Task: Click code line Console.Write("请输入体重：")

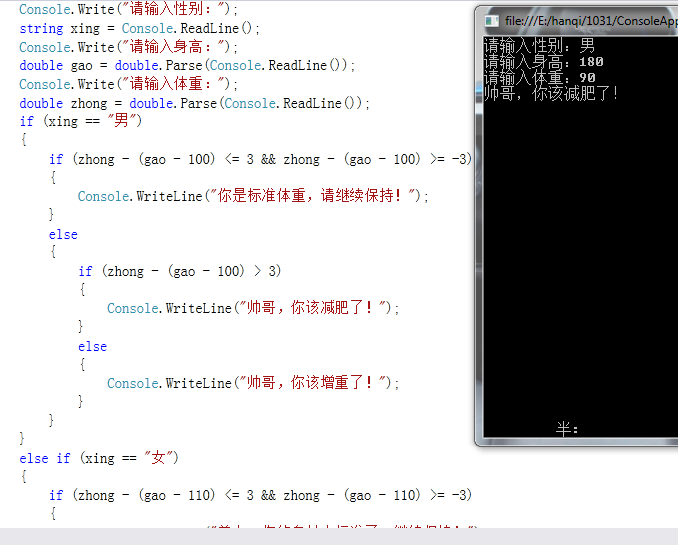Action: [128, 84]
